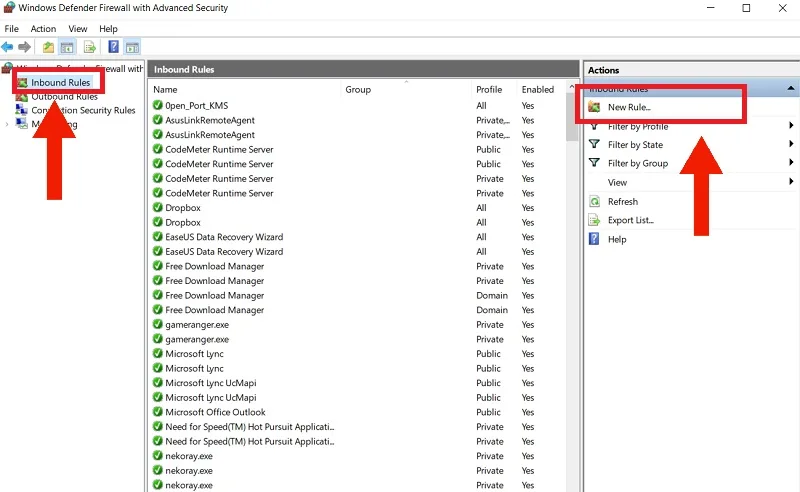The width and height of the screenshot is (800, 492).
Task: Click the Export List toolbar icon
Action: [x=90, y=47]
